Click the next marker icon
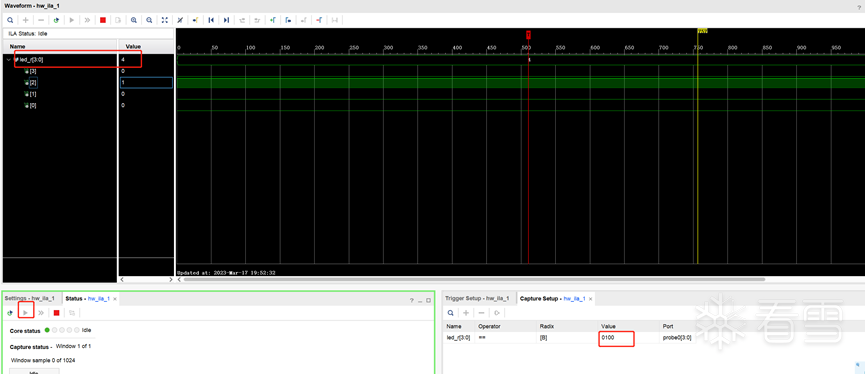The width and height of the screenshot is (865, 374). pyautogui.click(x=303, y=20)
